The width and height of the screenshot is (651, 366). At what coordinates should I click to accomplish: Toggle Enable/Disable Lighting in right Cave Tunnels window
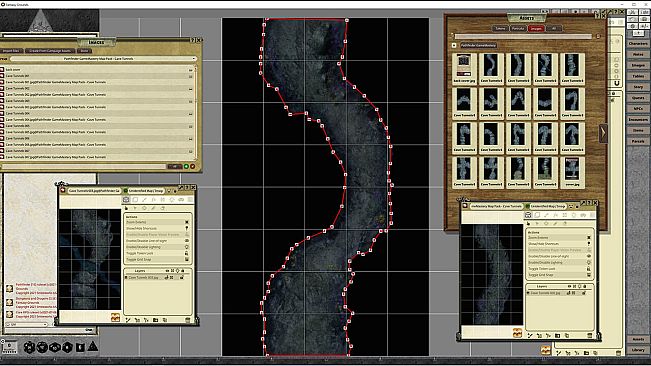point(559,263)
